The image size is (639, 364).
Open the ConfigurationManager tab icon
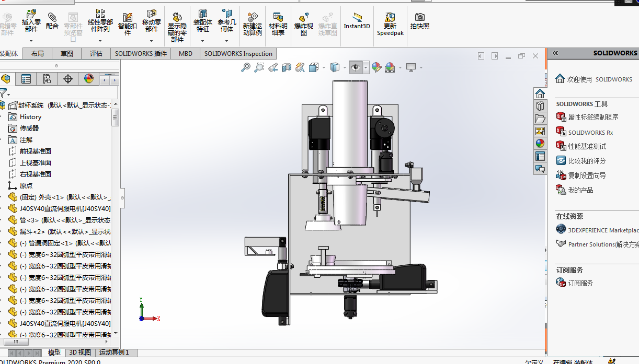point(47,79)
